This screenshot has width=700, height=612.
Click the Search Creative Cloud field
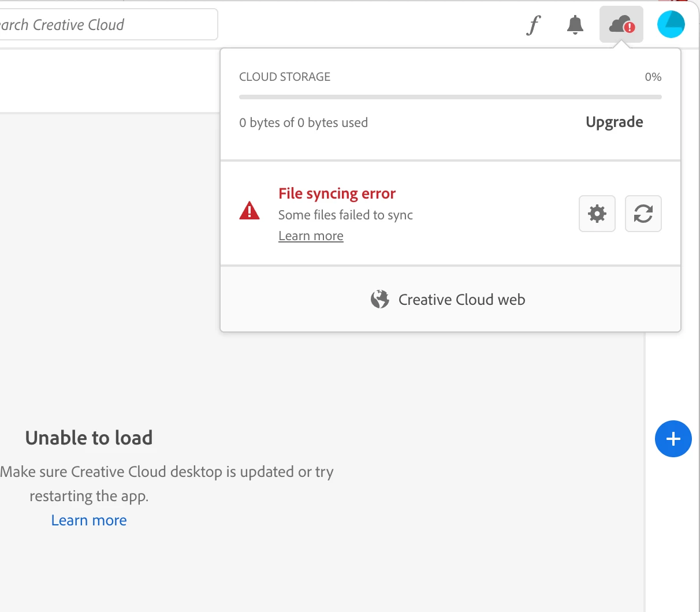point(108,24)
